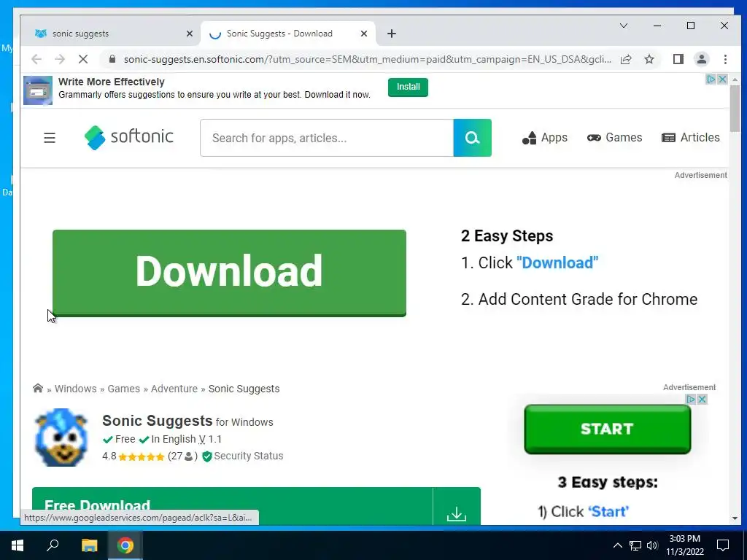747x560 pixels.
Task: Open taskbar search magnifier
Action: [x=53, y=545]
